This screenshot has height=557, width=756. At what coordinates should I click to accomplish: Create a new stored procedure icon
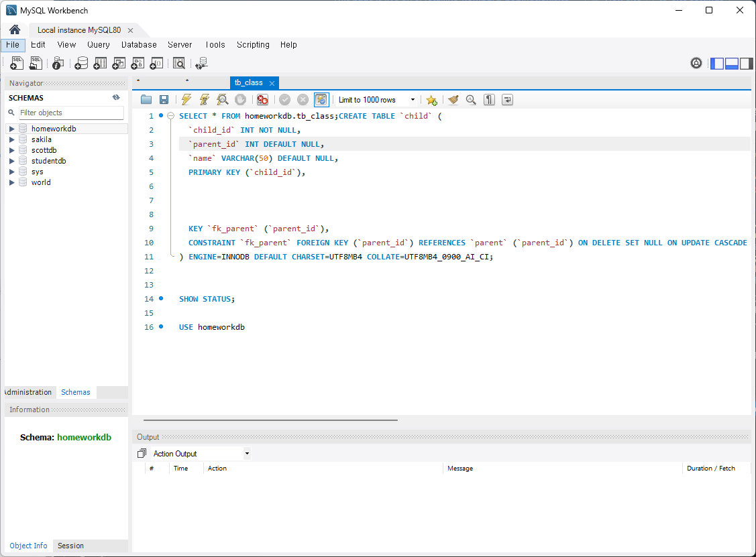138,63
